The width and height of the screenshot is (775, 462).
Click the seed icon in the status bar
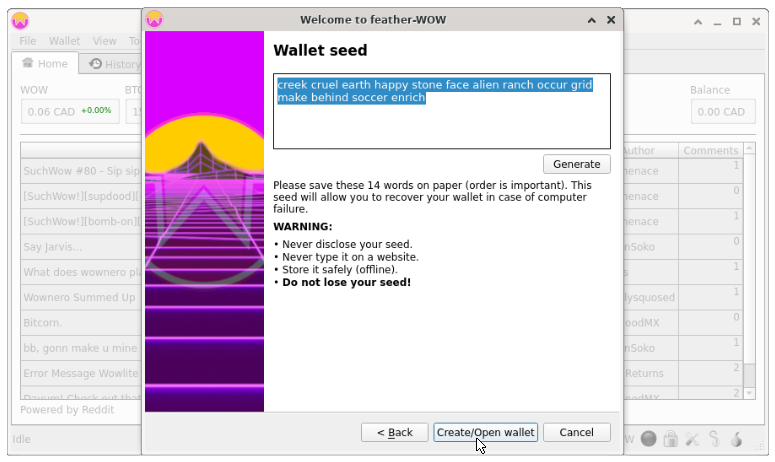tap(714, 439)
